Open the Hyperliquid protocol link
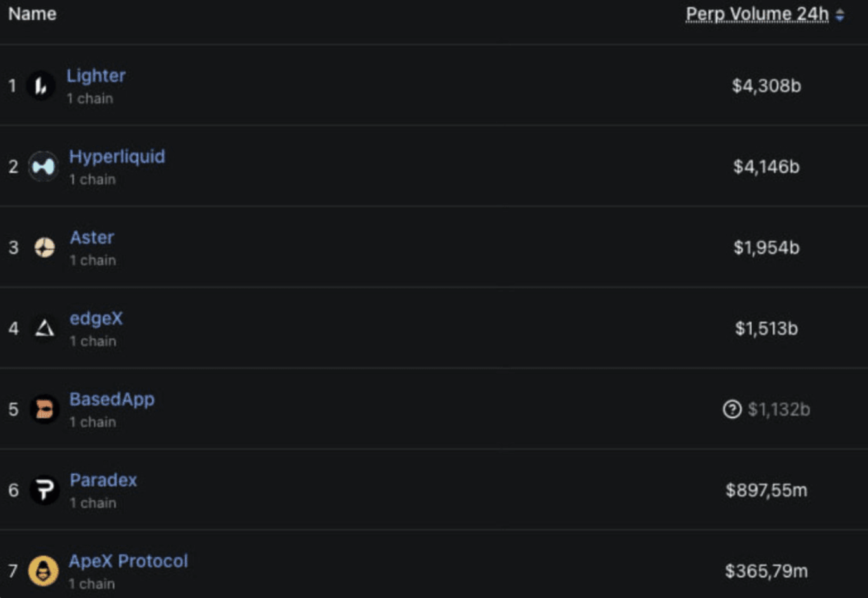Image resolution: width=868 pixels, height=598 pixels. (x=117, y=157)
